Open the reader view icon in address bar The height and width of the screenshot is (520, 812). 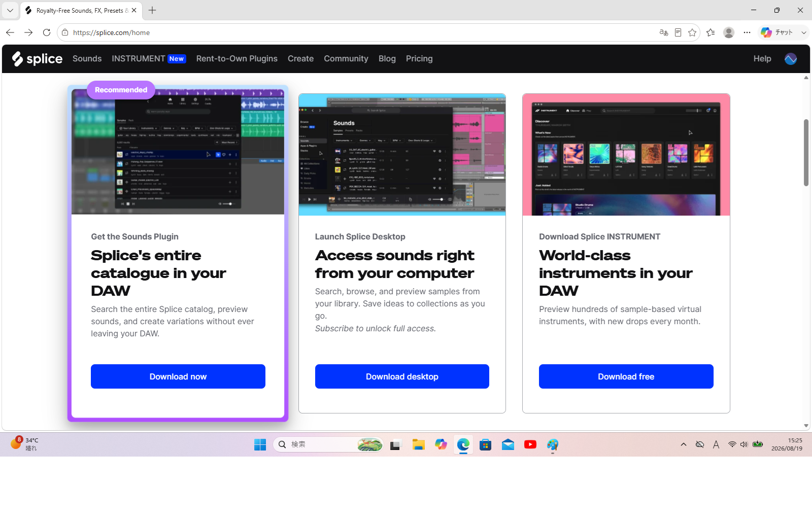[x=678, y=32]
